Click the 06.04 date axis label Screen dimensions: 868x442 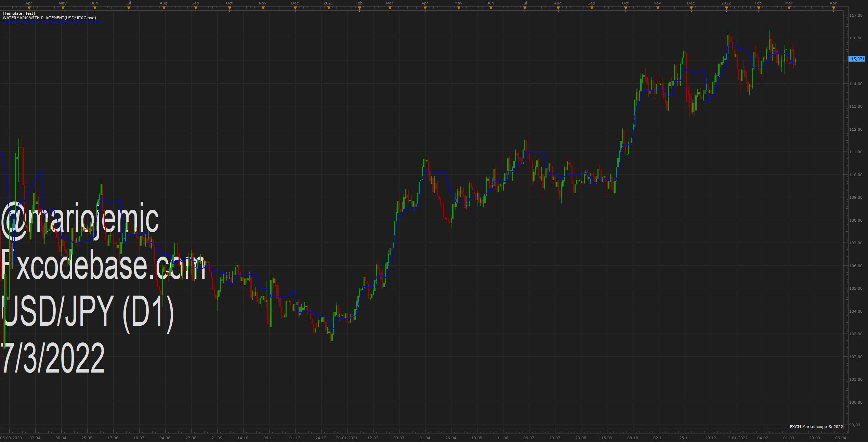click(x=841, y=438)
